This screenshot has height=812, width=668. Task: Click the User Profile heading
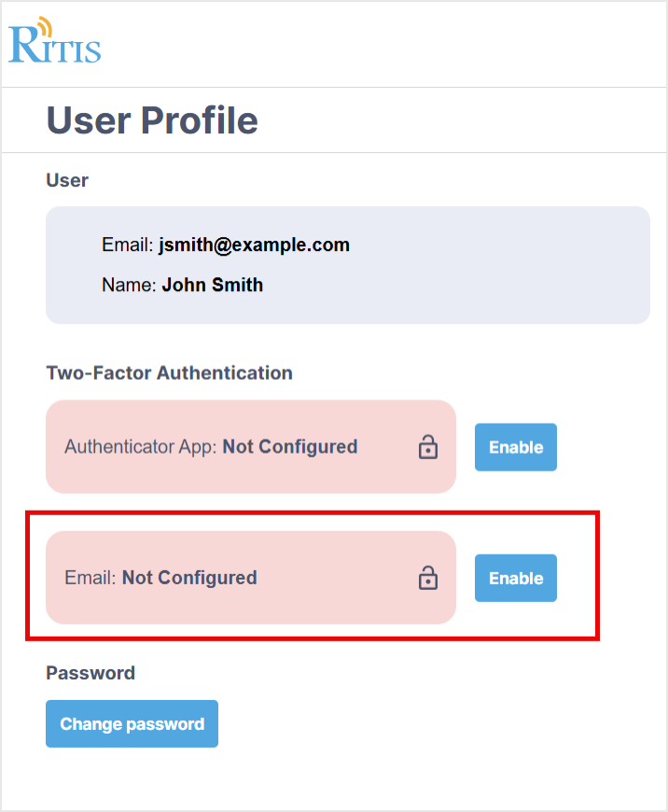click(152, 120)
